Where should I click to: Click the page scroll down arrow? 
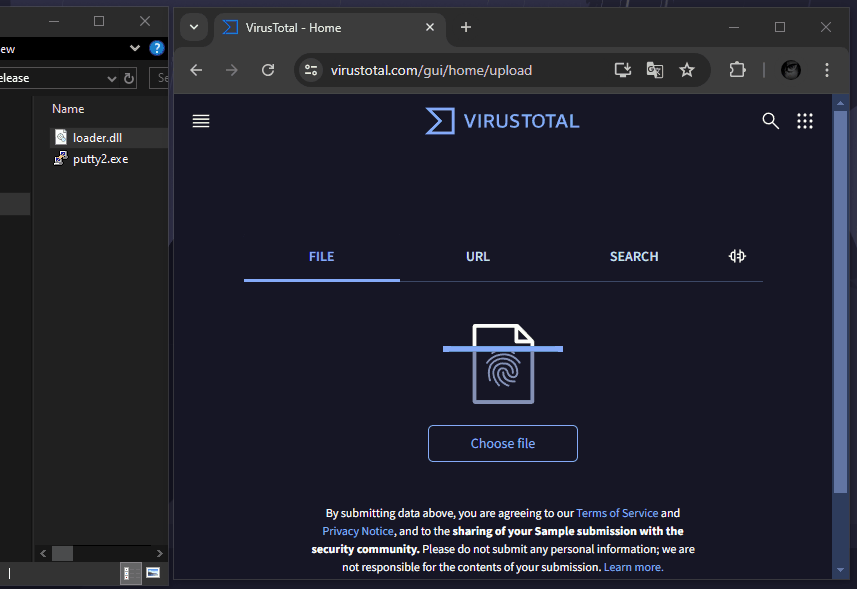point(841,570)
